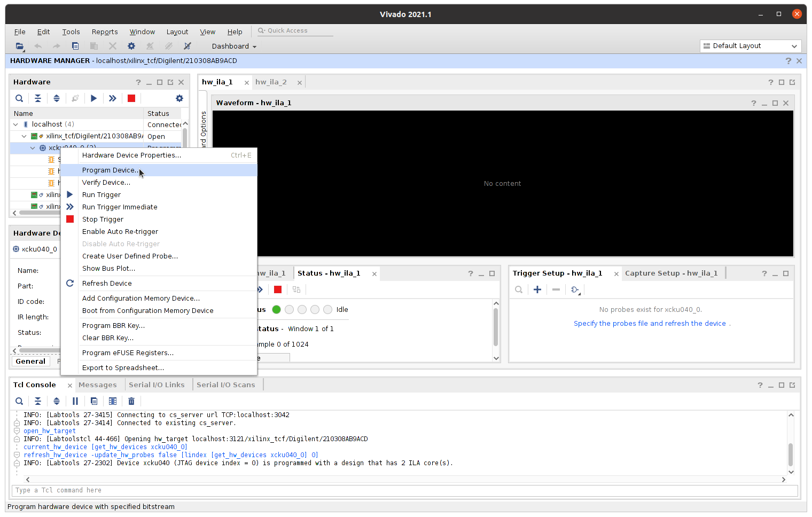The height and width of the screenshot is (517, 812).
Task: Collapse all in Hardware panel toolbar
Action: 38,98
